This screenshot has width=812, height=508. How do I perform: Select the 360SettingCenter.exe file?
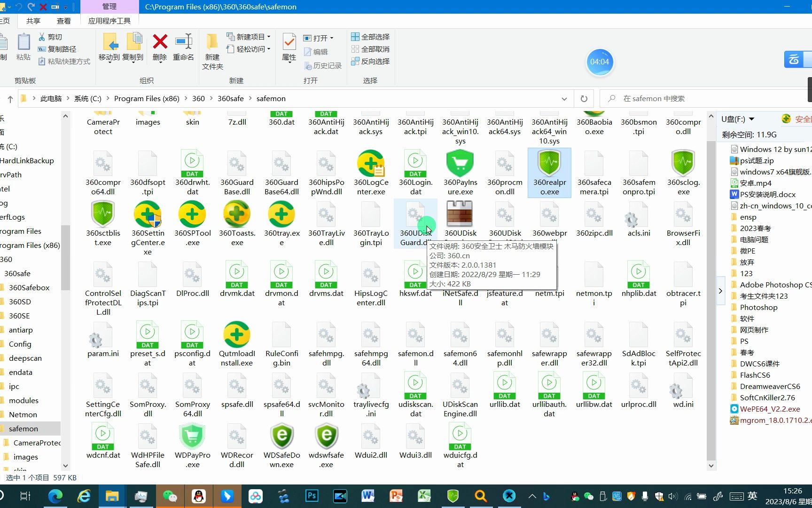(148, 229)
